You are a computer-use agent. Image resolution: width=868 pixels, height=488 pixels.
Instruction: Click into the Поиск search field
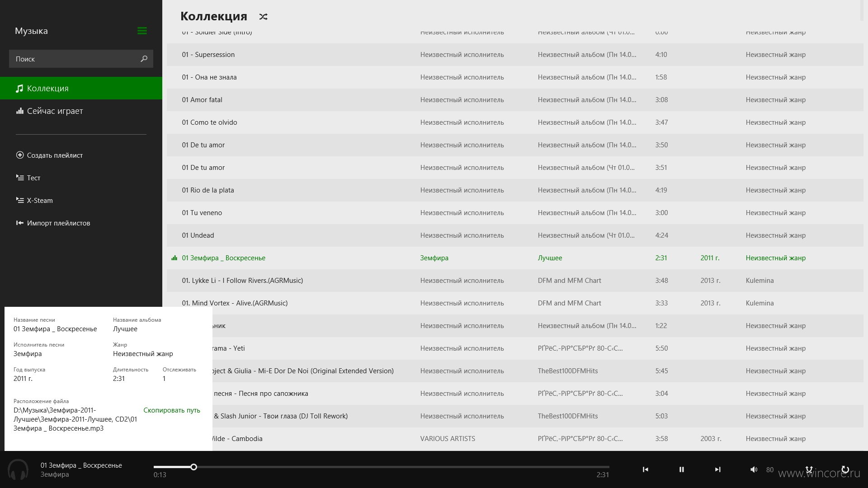click(x=81, y=59)
